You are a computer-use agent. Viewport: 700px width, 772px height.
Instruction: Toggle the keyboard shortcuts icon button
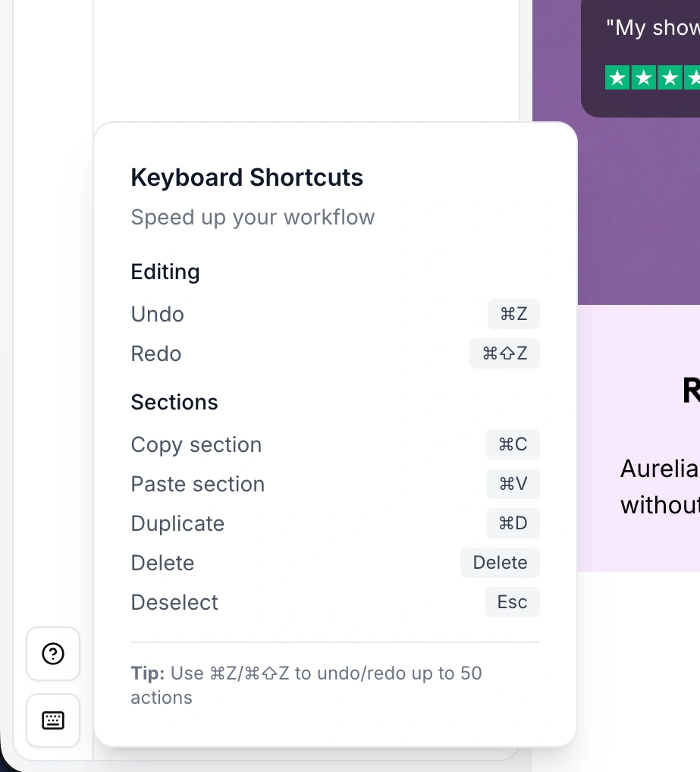(53, 720)
